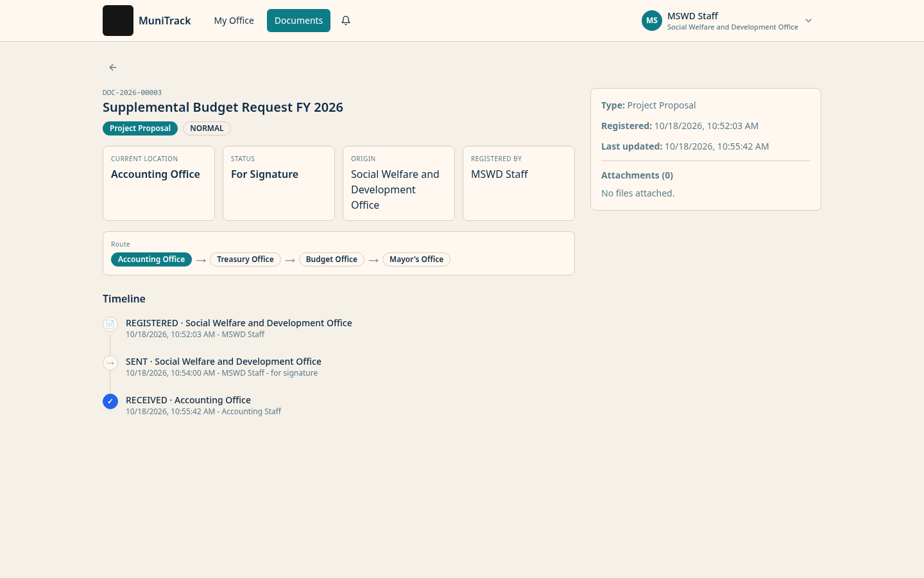The image size is (924, 578).
Task: Click the Registered By card
Action: 518,184
